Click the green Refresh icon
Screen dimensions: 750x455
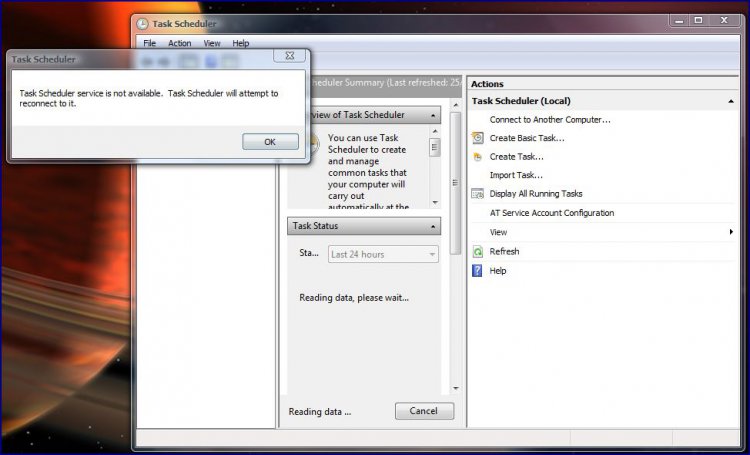coord(477,252)
